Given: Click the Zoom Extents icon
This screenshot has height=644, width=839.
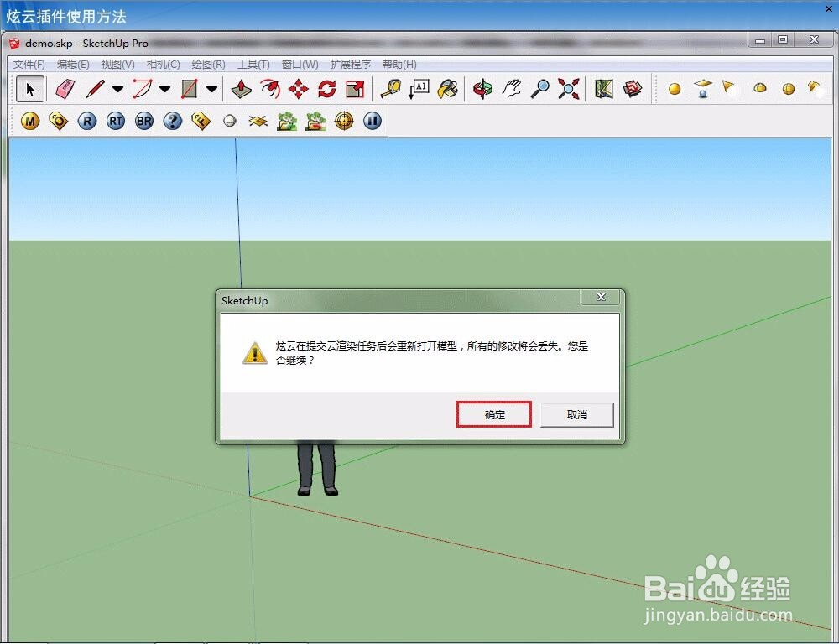Looking at the screenshot, I should coord(569,90).
